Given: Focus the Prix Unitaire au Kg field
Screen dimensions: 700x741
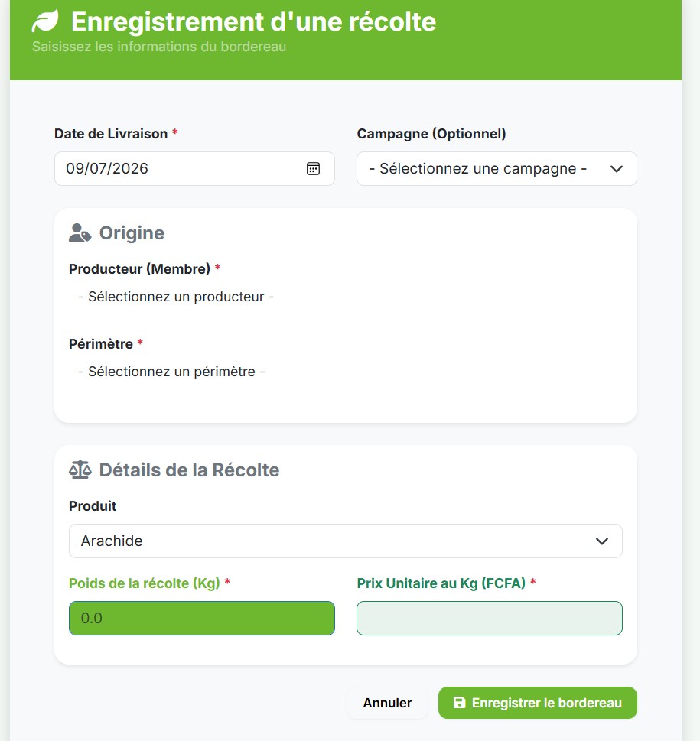Looking at the screenshot, I should pyautogui.click(x=489, y=618).
